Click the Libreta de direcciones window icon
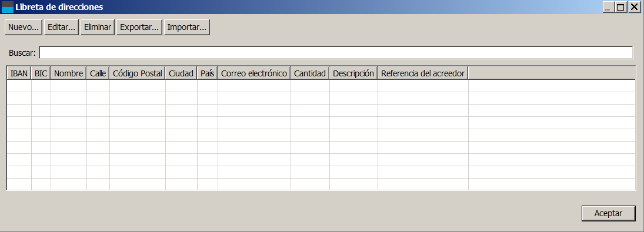Viewport: 644px width, 232px height. coord(8,7)
